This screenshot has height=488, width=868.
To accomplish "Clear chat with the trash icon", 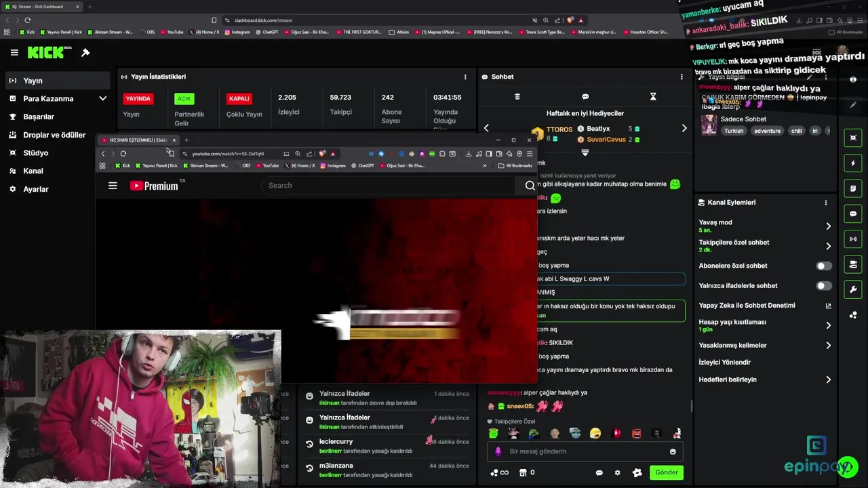I will click(x=517, y=97).
